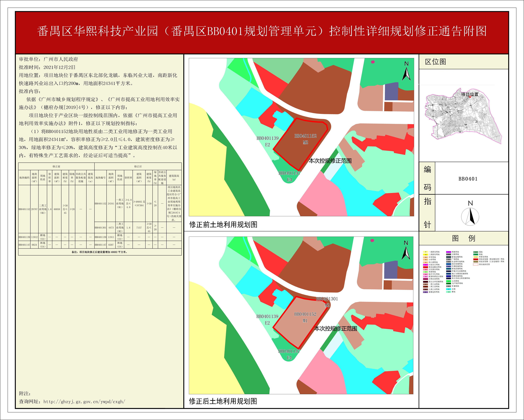Click the 落实地块范围 red outline legend box
This screenshot has height=420, width=524.
click(476, 264)
